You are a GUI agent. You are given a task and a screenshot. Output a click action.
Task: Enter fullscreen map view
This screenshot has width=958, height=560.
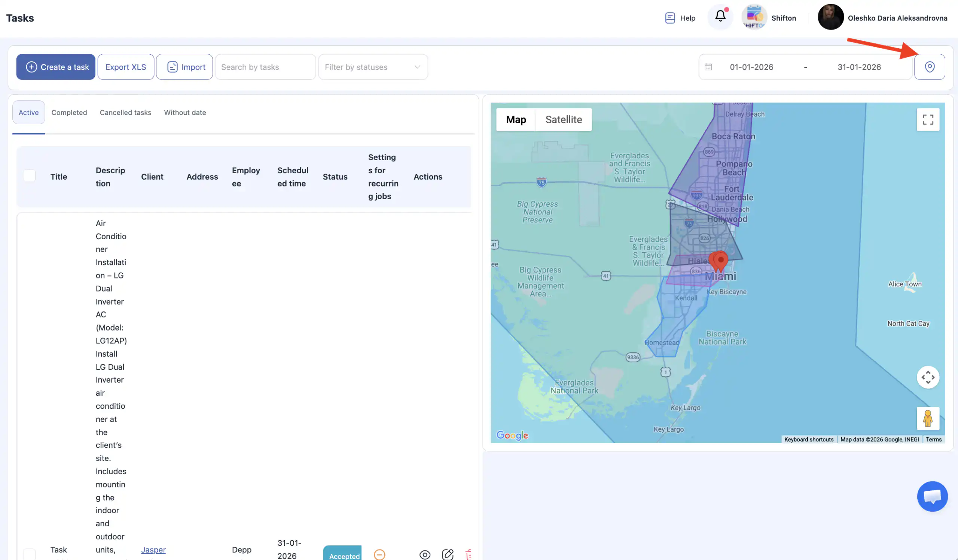click(x=928, y=120)
